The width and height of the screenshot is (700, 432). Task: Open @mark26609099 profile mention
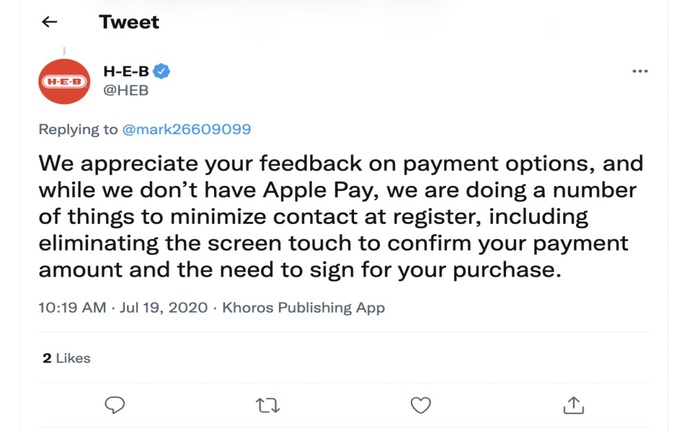tap(187, 129)
